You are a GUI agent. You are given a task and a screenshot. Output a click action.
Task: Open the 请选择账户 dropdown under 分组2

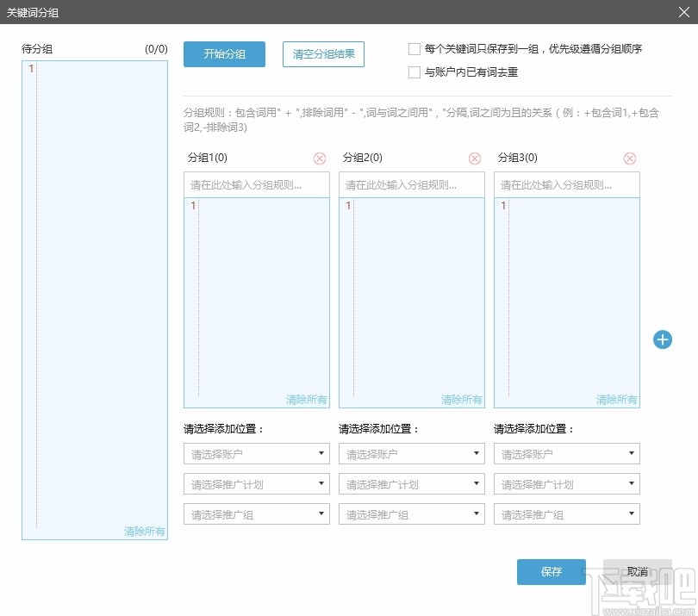[x=411, y=453]
